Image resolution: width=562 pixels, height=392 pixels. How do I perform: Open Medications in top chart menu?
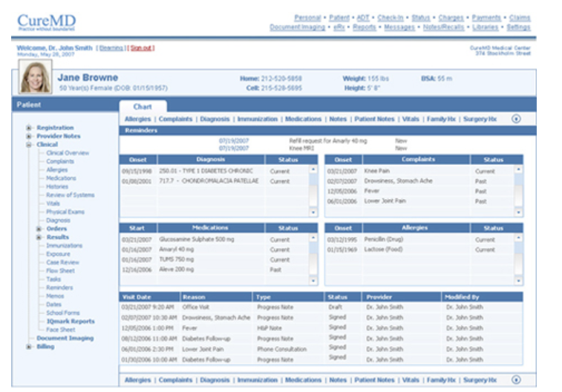coord(303,119)
